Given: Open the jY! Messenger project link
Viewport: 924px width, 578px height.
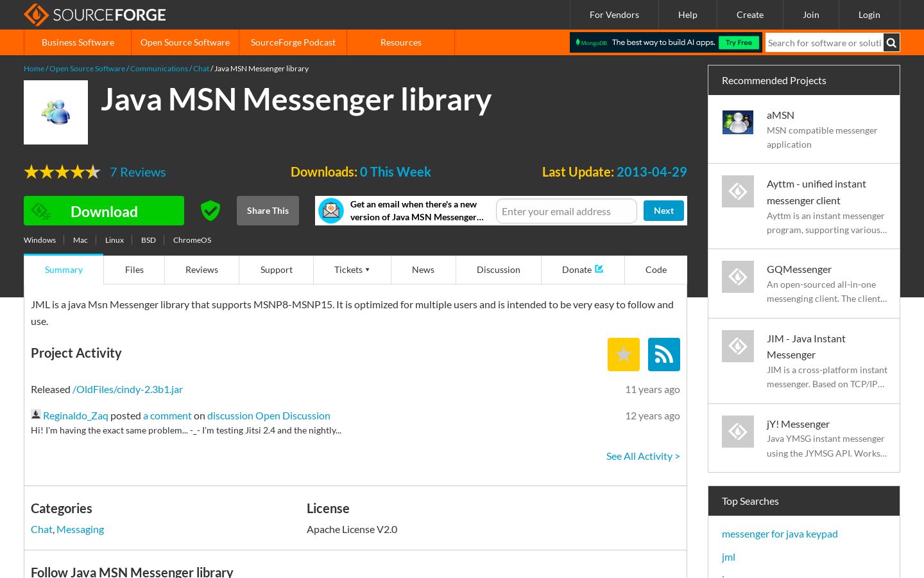Looking at the screenshot, I should 798,424.
